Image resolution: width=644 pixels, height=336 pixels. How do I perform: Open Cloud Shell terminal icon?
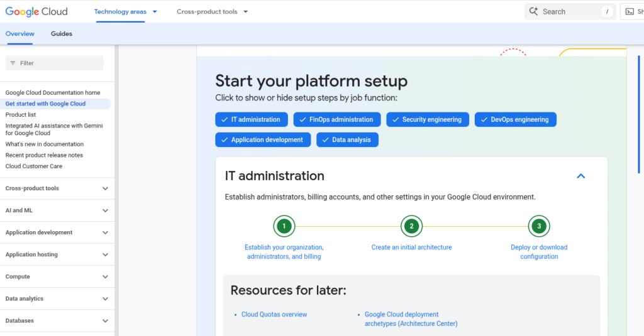point(630,11)
